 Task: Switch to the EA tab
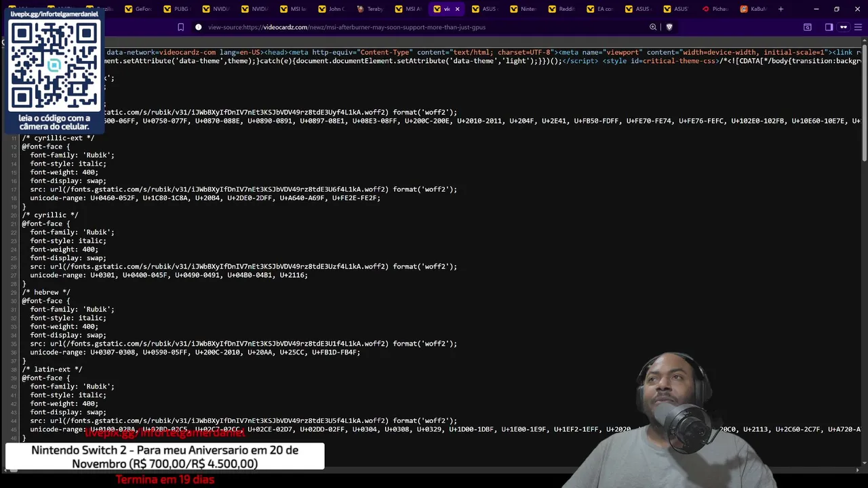(x=601, y=9)
